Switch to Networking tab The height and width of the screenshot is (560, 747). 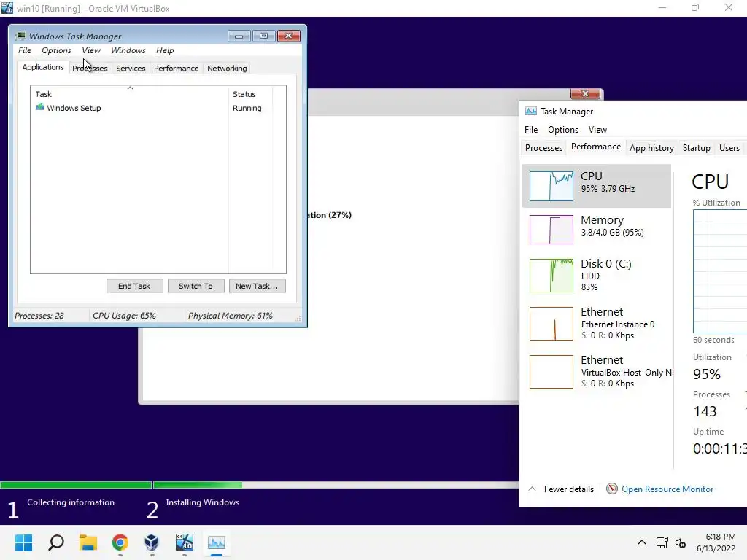[x=227, y=69]
